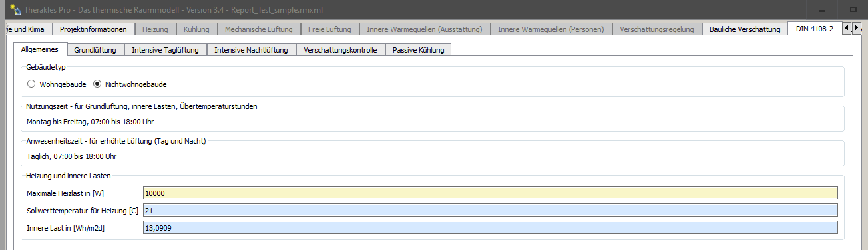Open Innere Wärmequellen (Ausstattung) tab
This screenshot has width=868, height=250.
[x=425, y=29]
